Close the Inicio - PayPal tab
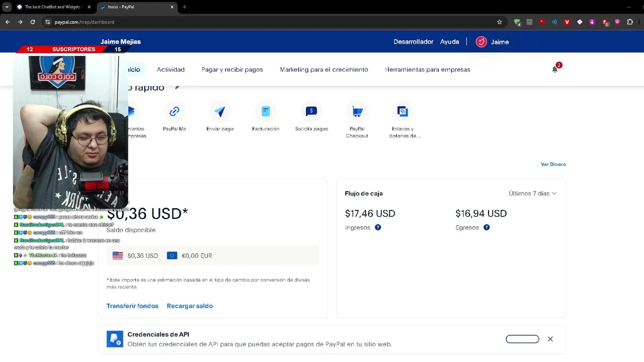This screenshot has width=644, height=362. click(x=172, y=7)
